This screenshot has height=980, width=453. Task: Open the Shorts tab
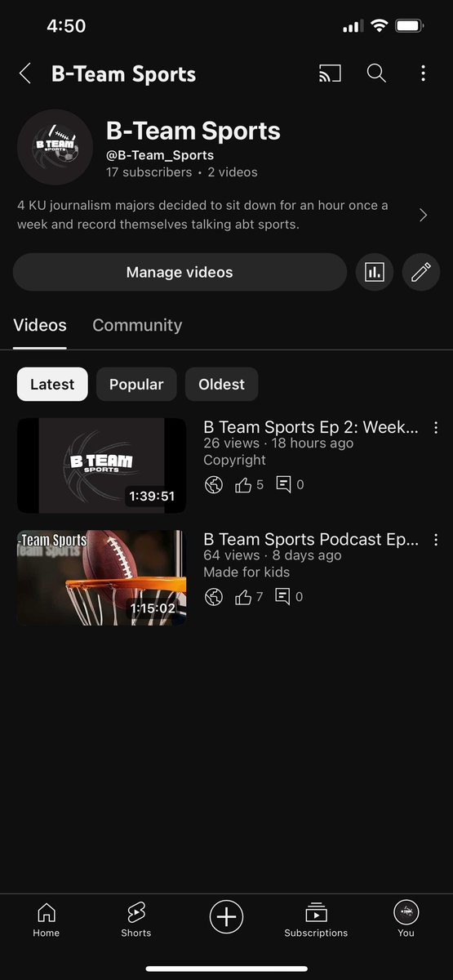136,919
